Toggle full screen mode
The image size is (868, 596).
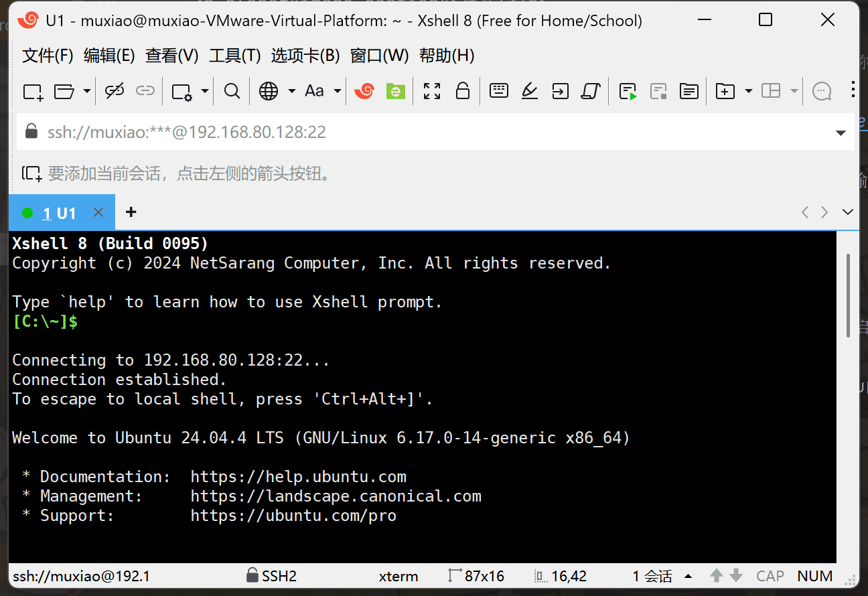pyautogui.click(x=432, y=91)
